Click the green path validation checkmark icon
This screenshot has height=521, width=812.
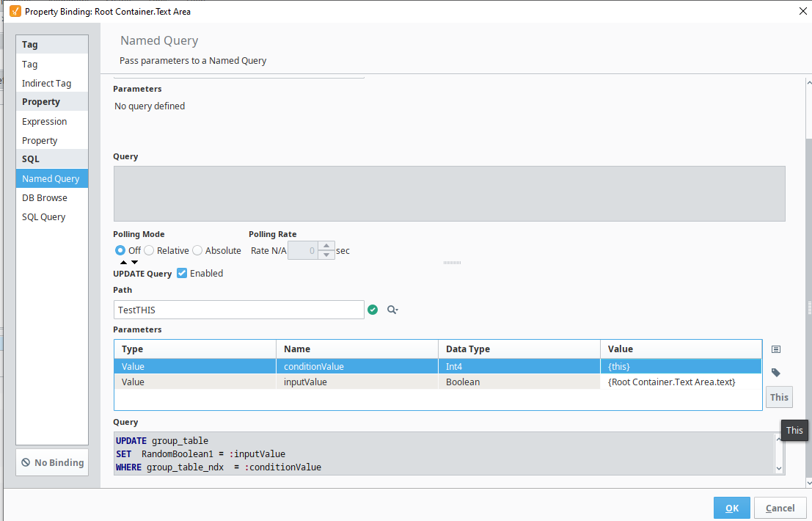tap(373, 310)
